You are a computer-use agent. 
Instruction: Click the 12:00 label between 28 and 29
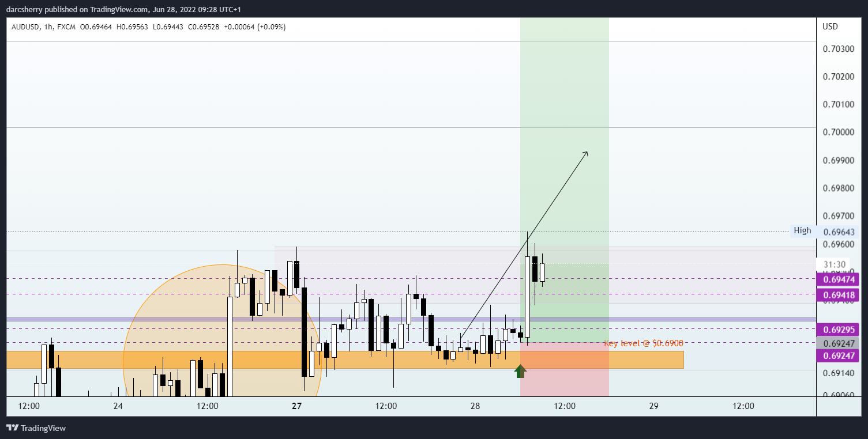565,406
